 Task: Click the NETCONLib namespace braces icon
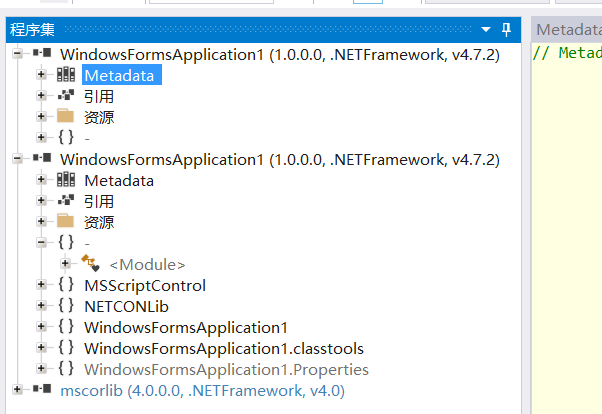click(x=66, y=306)
